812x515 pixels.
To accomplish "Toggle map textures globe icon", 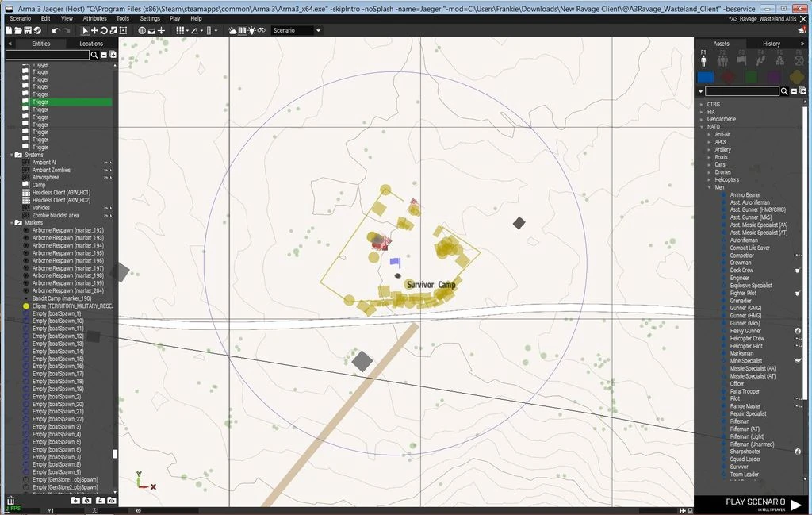I will (x=142, y=31).
